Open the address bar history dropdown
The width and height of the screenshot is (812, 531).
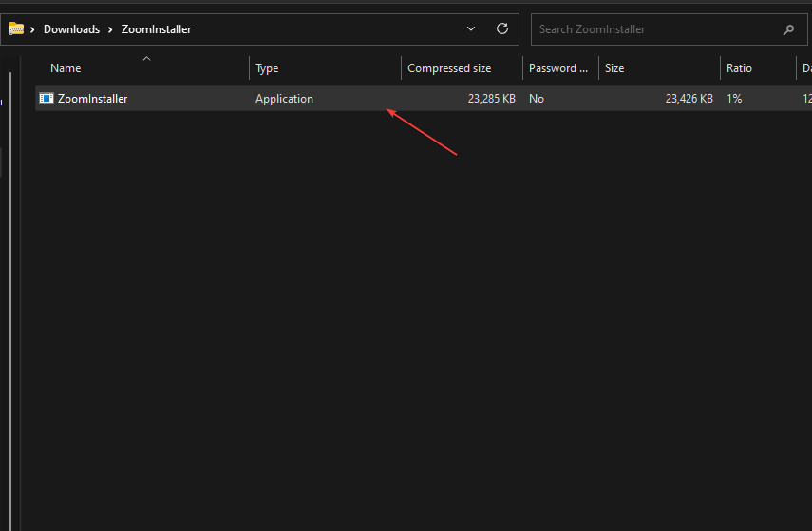471,29
